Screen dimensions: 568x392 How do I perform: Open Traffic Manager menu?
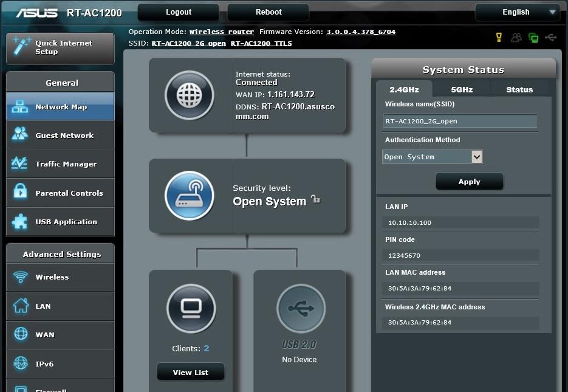tap(60, 163)
